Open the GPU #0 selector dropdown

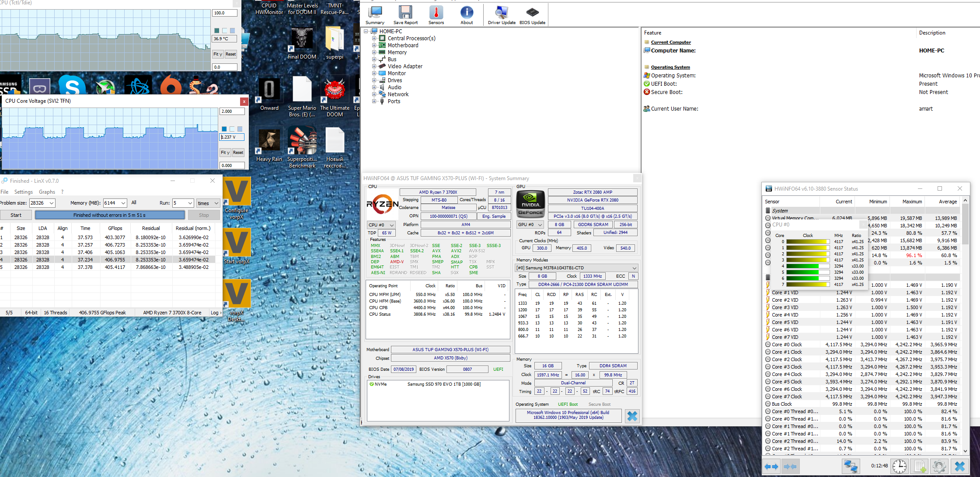click(x=540, y=225)
